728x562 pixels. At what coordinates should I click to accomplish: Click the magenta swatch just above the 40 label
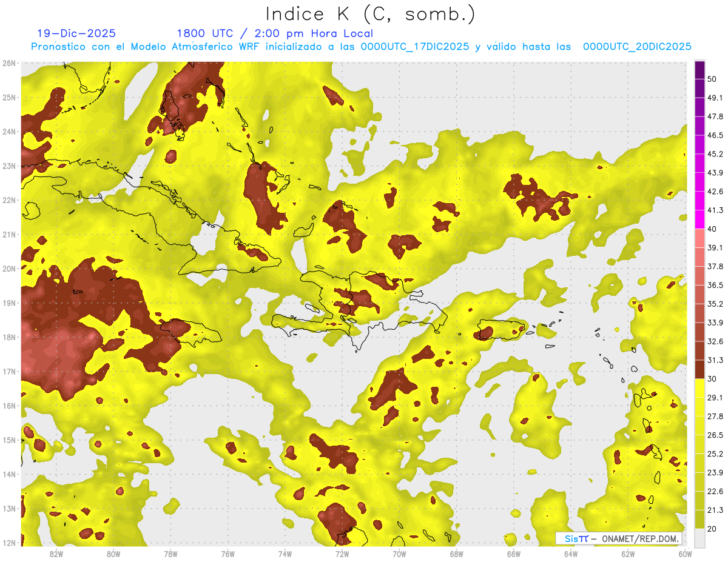[x=699, y=219]
